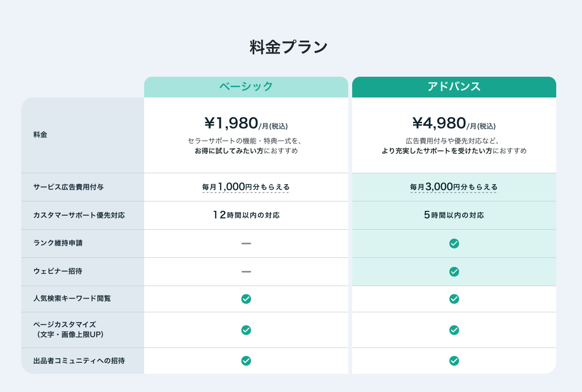Open 毎月3,000円分もらえる underlined link
The height and width of the screenshot is (392, 582).
coord(454,187)
